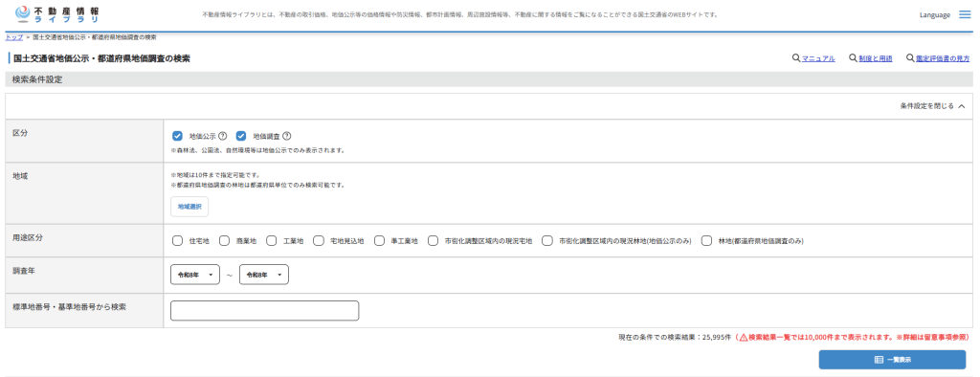This screenshot has width=980, height=377.
Task: Click the 国土交通省地価公示・都道府県地価調査の検索 page title
Action: tap(101, 58)
